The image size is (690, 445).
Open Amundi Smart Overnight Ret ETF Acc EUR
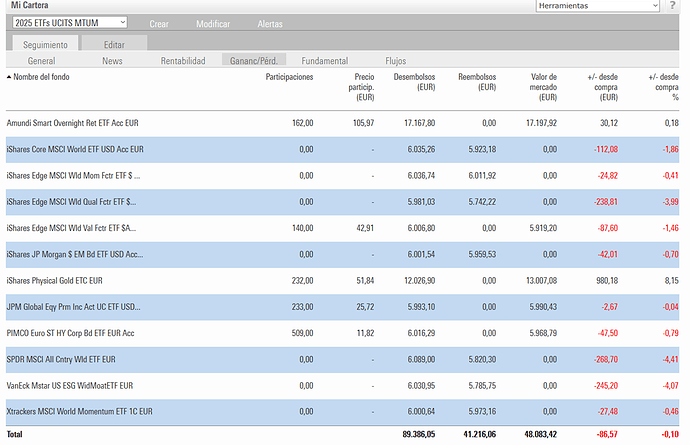click(x=73, y=123)
